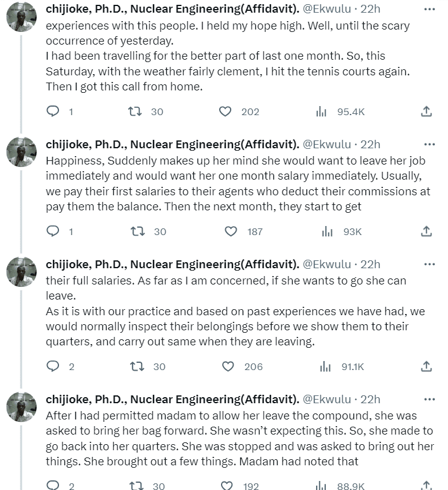Reply to the tweet starting with Happiness

(x=54, y=231)
